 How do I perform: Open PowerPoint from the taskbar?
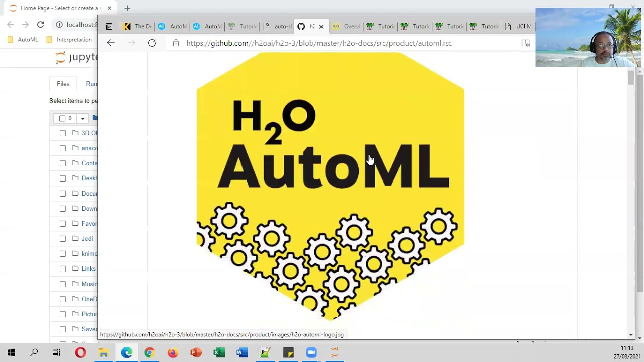click(x=196, y=353)
